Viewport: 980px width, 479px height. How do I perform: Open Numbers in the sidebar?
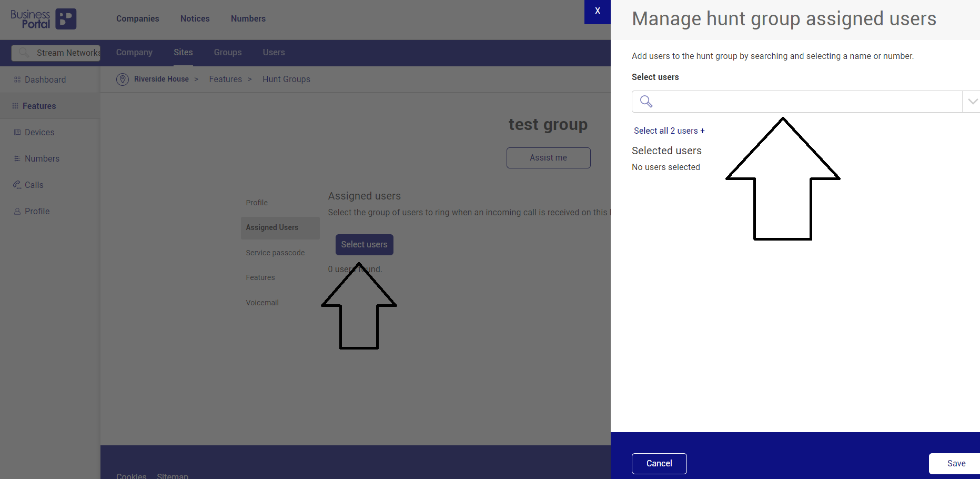click(42, 158)
